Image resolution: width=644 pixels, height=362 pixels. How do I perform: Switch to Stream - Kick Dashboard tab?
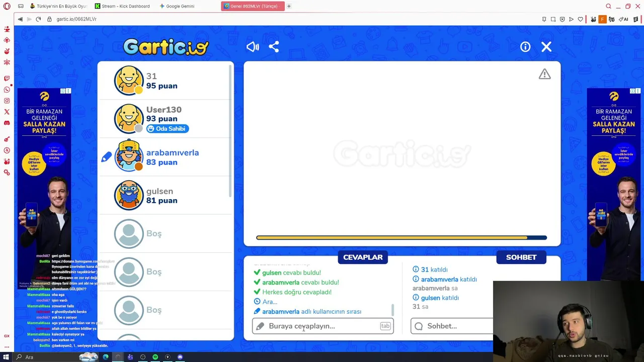(123, 6)
